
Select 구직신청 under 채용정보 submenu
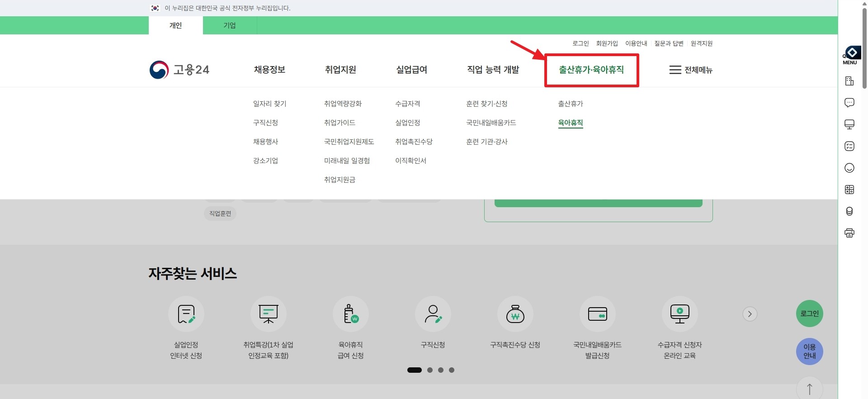pos(265,123)
